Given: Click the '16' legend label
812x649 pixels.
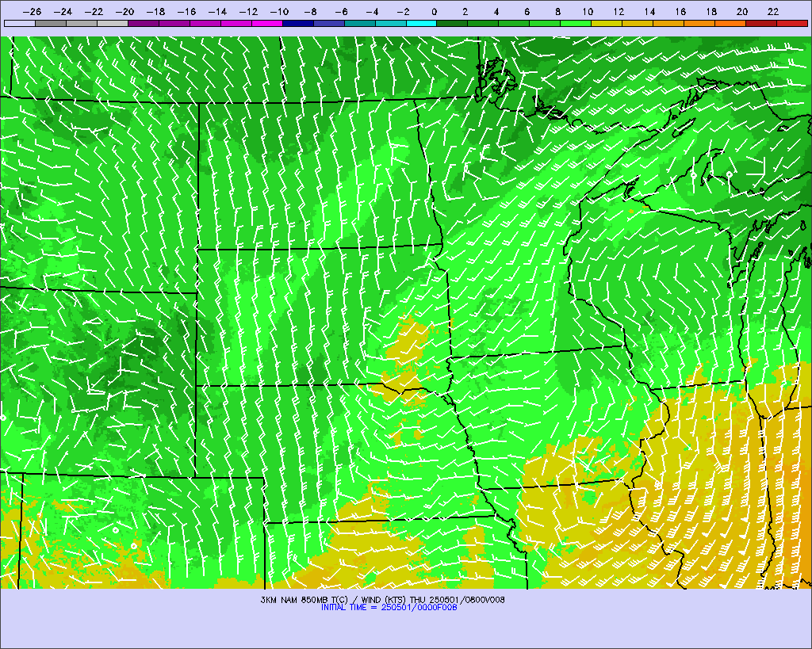Looking at the screenshot, I should [680, 11].
